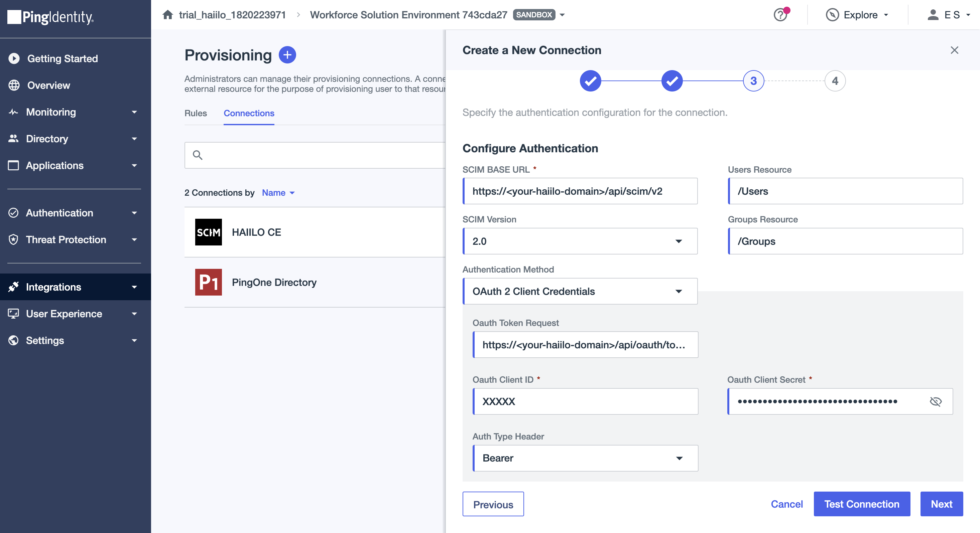This screenshot has height=533, width=980.
Task: Click the Settings globe icon
Action: point(13,340)
